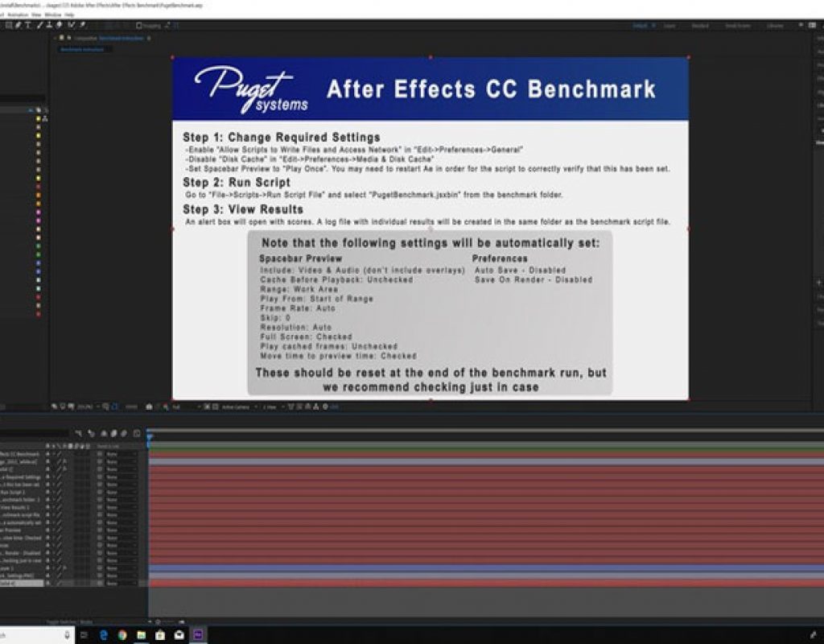Open the Parent dropdown for 'Effects CC Benchmark' layer

[x=121, y=454]
